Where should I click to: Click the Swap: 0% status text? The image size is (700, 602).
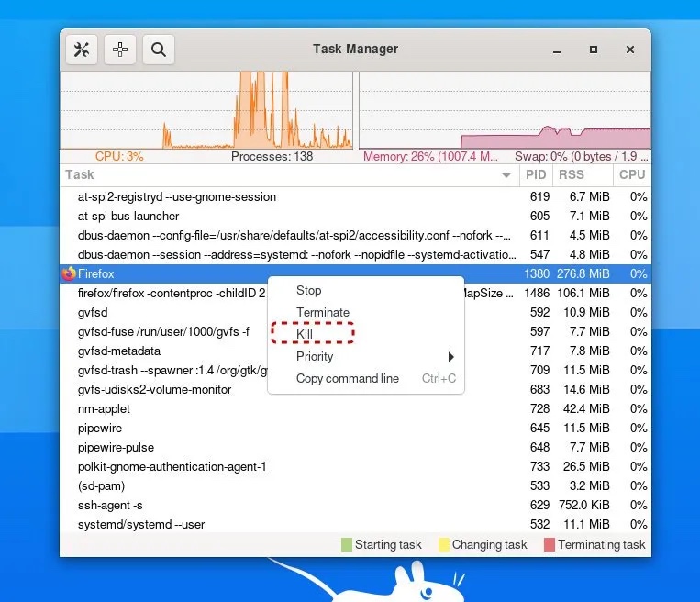point(582,156)
